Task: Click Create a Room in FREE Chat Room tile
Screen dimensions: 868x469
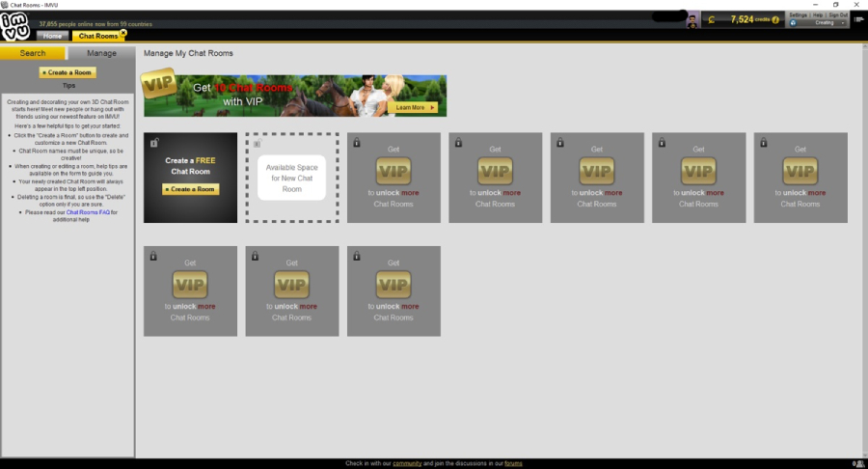Action: pos(190,189)
